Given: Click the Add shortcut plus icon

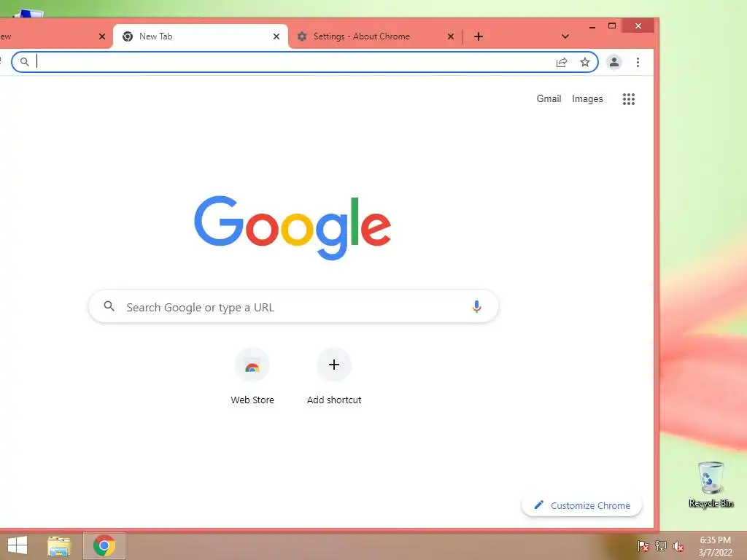Looking at the screenshot, I should click(334, 365).
